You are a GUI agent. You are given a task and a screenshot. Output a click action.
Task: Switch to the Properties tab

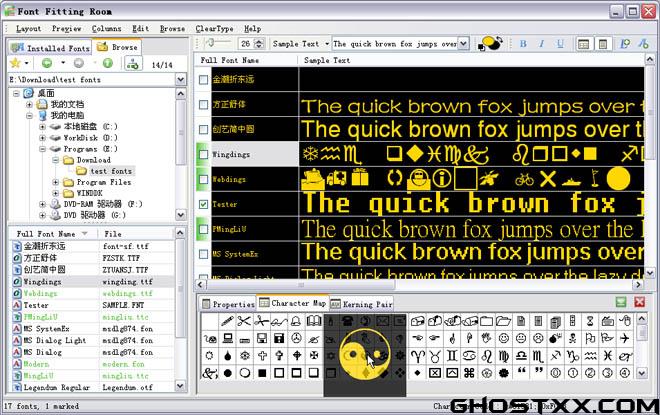click(228, 304)
